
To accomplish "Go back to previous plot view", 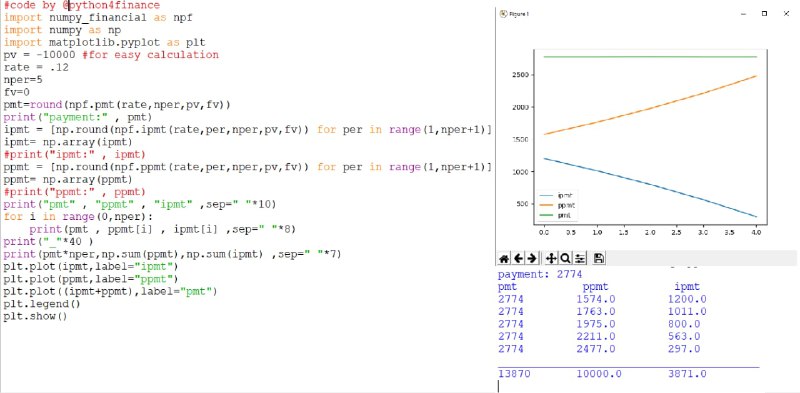I will 518,259.
